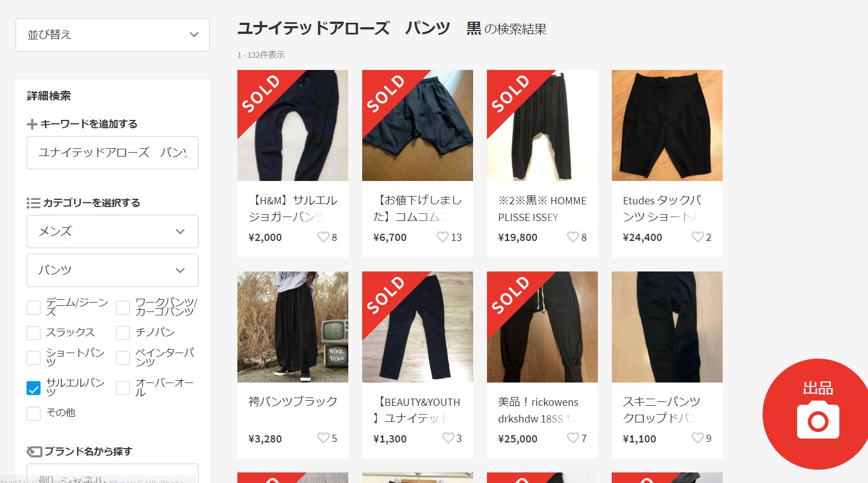Expand the メンズ category dropdown

(113, 232)
